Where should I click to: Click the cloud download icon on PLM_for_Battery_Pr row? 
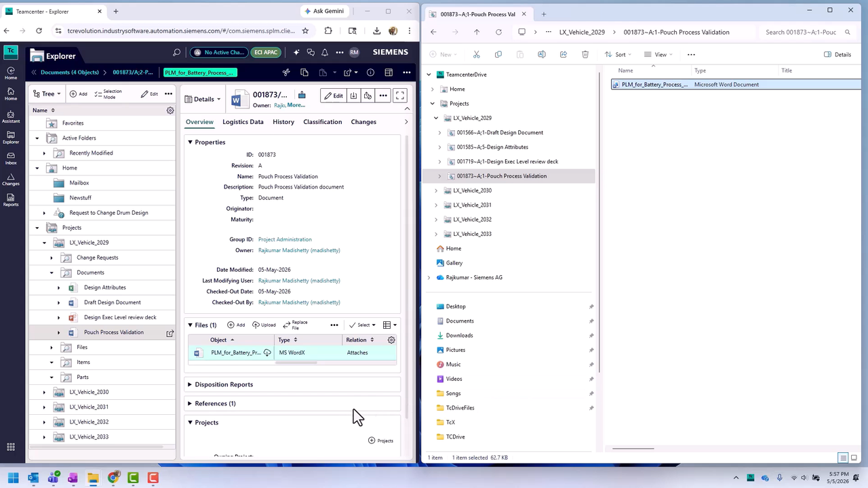pos(267,352)
